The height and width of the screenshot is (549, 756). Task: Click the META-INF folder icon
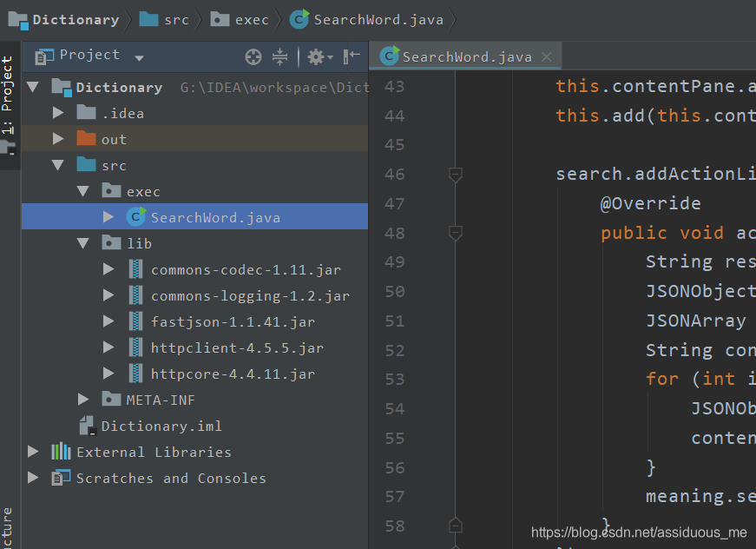[111, 399]
